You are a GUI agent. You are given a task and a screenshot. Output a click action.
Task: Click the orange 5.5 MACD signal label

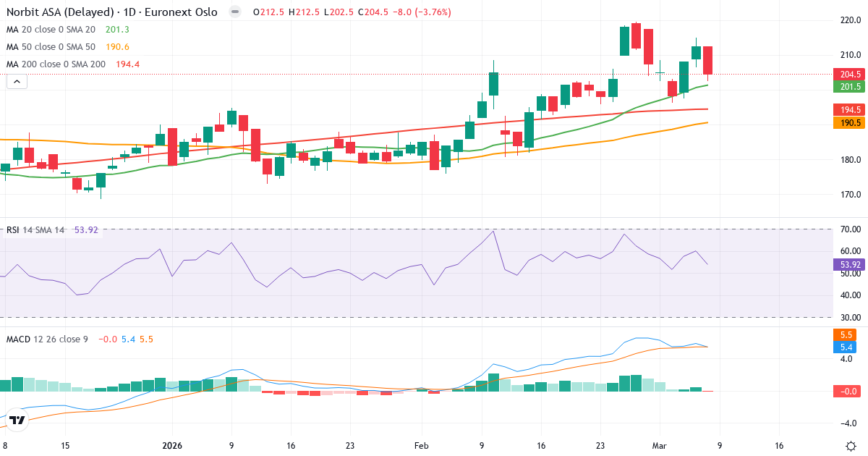(x=846, y=335)
